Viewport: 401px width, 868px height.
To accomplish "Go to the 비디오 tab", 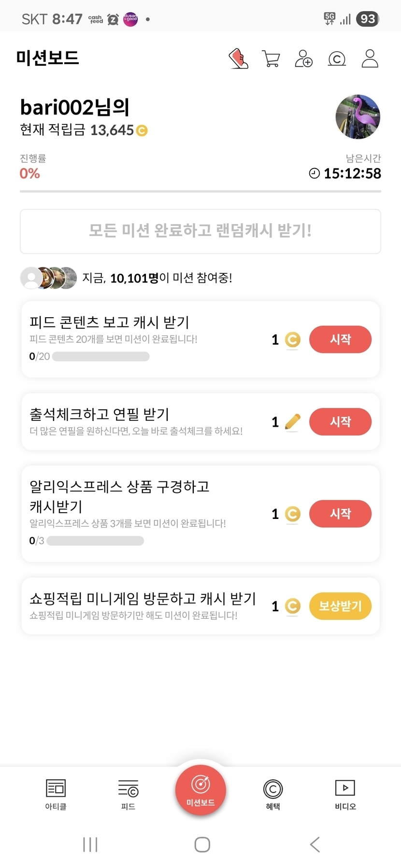I will 345,794.
